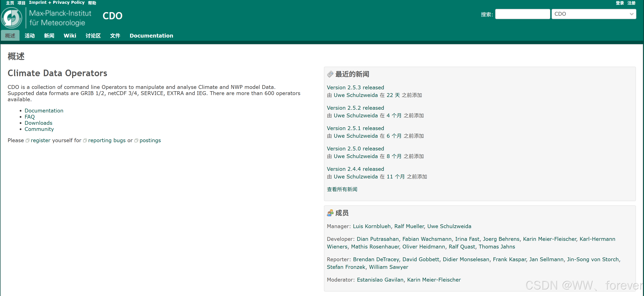Click the 登录 login link
644x296 pixels.
point(620,3)
